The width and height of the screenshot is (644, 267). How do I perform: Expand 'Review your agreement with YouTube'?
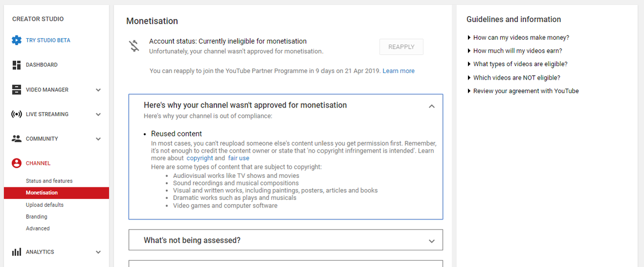(x=523, y=91)
